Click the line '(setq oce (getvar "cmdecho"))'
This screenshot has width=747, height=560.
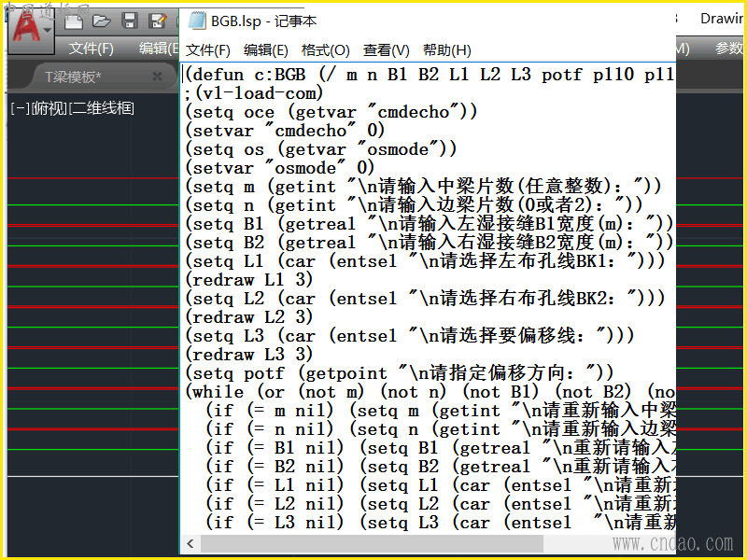[331, 112]
